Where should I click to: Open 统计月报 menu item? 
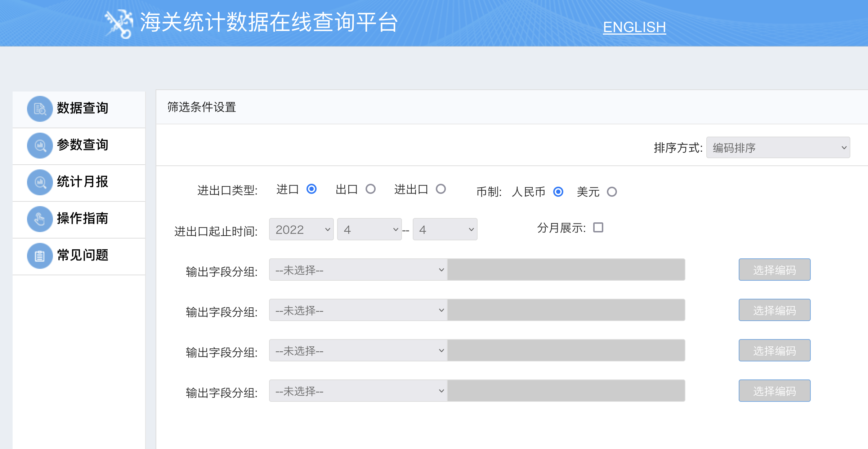click(82, 182)
